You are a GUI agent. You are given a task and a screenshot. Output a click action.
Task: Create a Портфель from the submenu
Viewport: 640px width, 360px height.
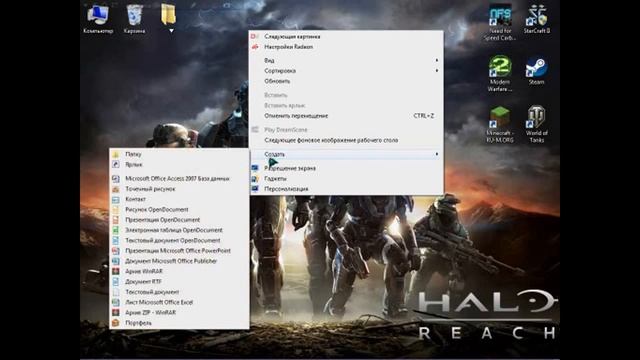click(179, 323)
